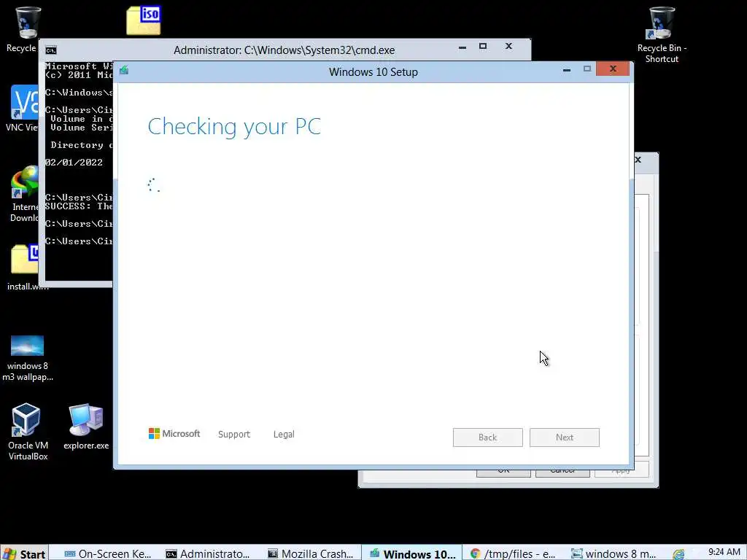747x560 pixels.
Task: Click the 9:24 AM taskbar clock
Action: [x=724, y=552]
